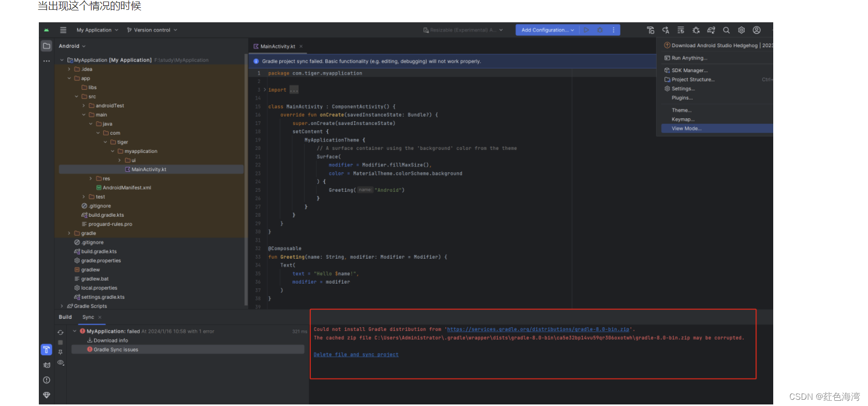Viewport: 868px width, 406px height.
Task: Click Delete file and sync project link
Action: click(x=356, y=355)
